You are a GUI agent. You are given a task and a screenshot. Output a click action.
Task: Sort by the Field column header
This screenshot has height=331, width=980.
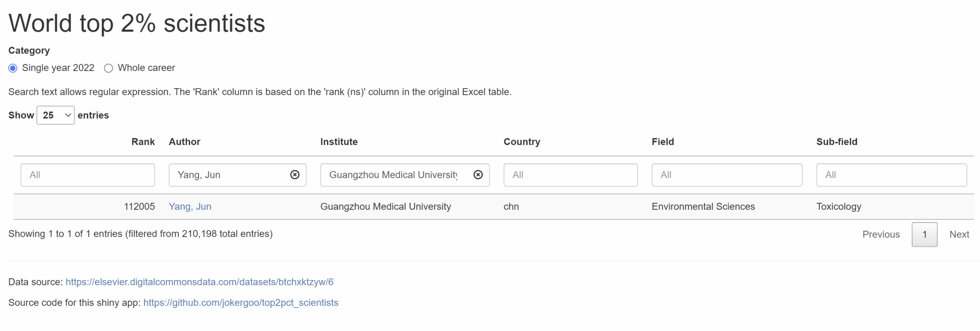(x=663, y=142)
